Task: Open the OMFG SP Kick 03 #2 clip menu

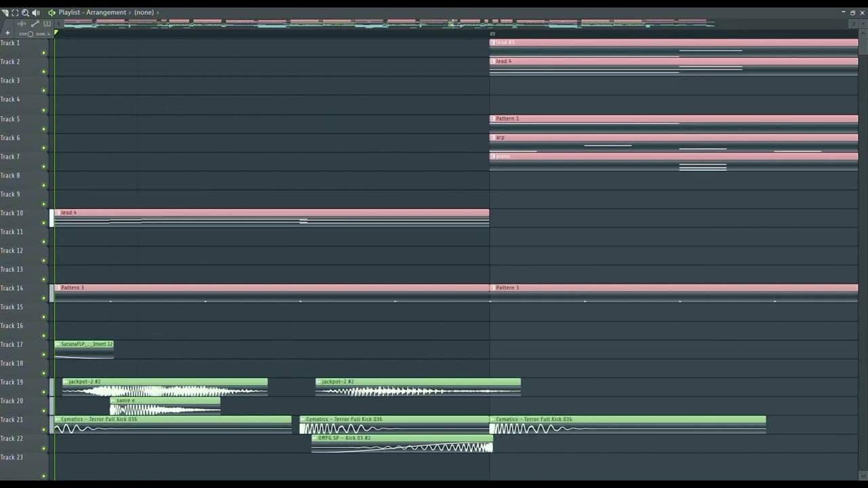Action: click(315, 439)
